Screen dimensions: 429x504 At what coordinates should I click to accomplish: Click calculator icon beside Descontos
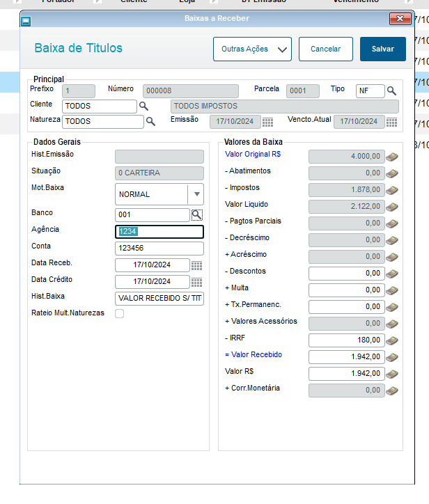tap(392, 274)
